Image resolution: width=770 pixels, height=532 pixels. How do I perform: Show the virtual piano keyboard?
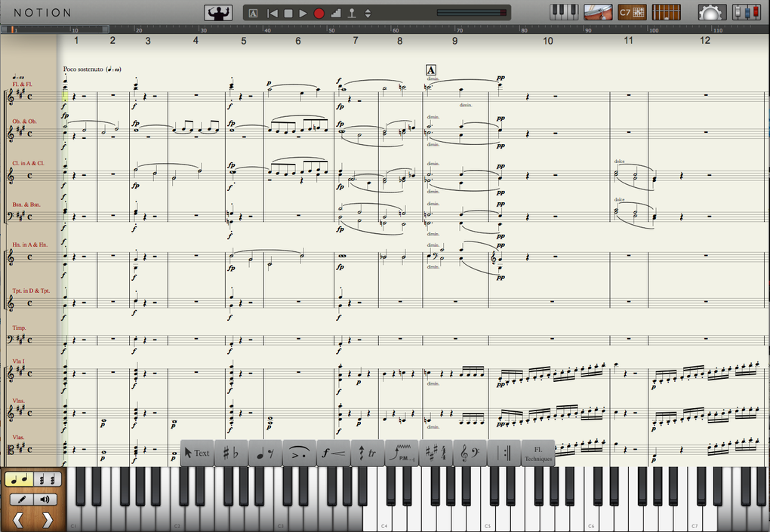pyautogui.click(x=564, y=12)
